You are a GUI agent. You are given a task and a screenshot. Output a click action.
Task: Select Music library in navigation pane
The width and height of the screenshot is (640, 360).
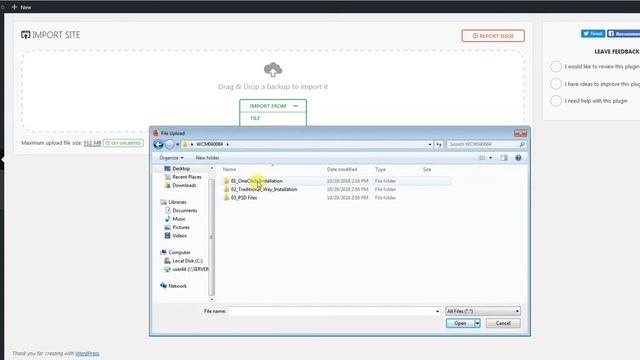coord(179,219)
